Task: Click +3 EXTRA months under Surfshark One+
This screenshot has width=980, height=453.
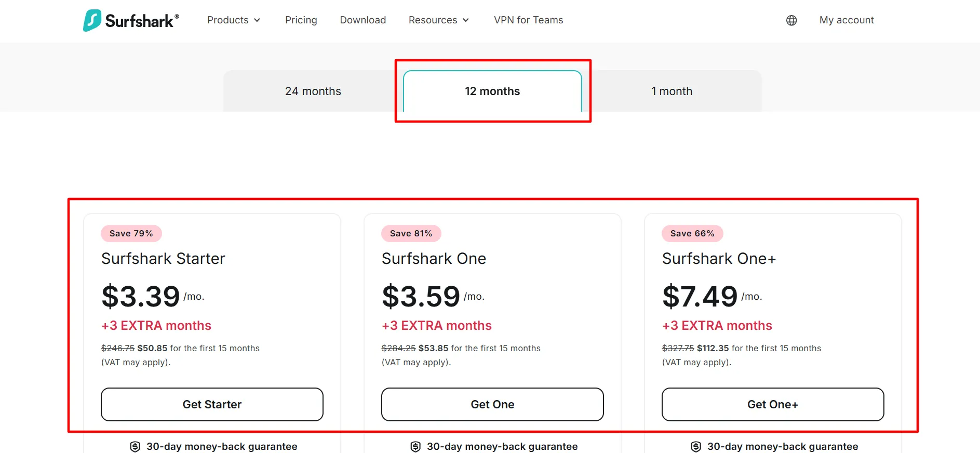Action: pos(717,326)
